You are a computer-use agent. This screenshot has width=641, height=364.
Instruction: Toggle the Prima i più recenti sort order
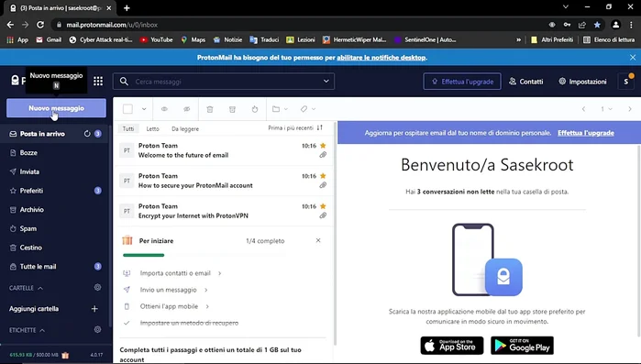click(x=295, y=127)
